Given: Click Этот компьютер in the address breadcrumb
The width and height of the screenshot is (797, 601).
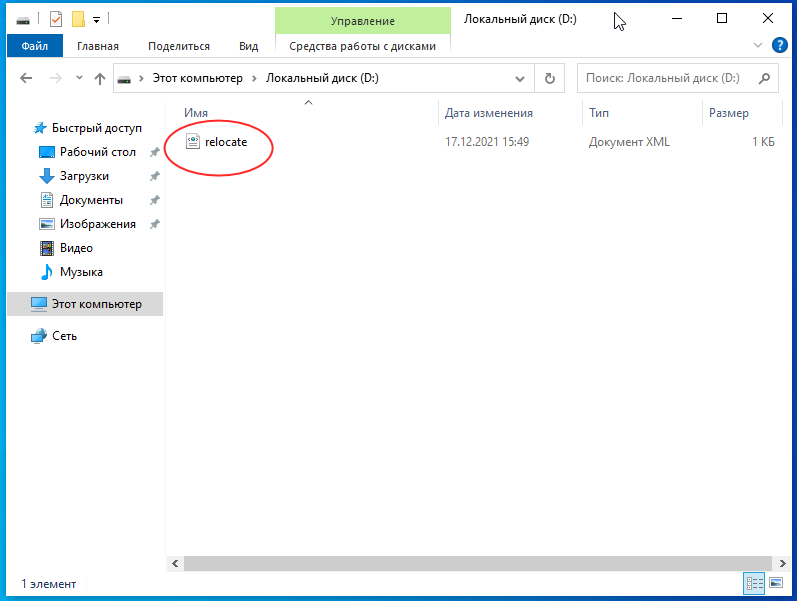Looking at the screenshot, I should pos(198,78).
